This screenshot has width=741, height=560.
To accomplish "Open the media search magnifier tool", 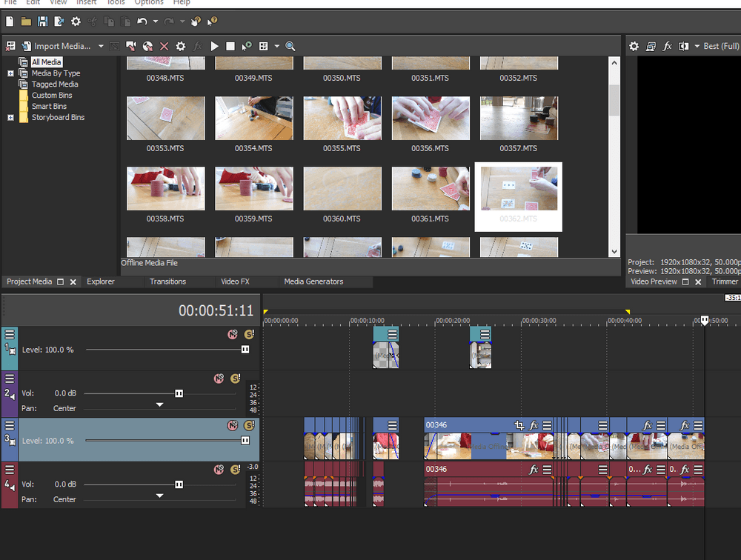I will pos(290,46).
